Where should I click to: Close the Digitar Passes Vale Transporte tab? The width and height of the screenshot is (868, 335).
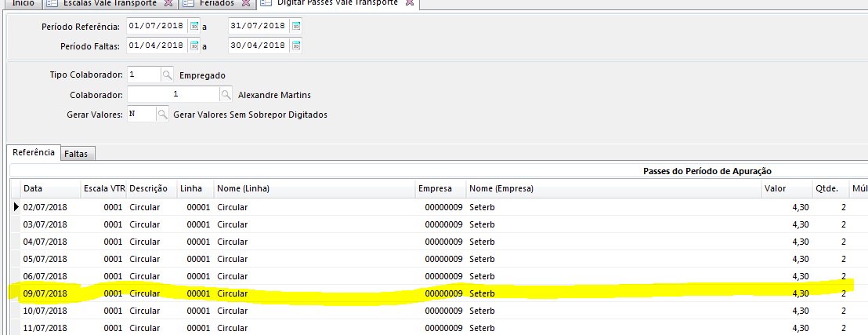click(408, 3)
